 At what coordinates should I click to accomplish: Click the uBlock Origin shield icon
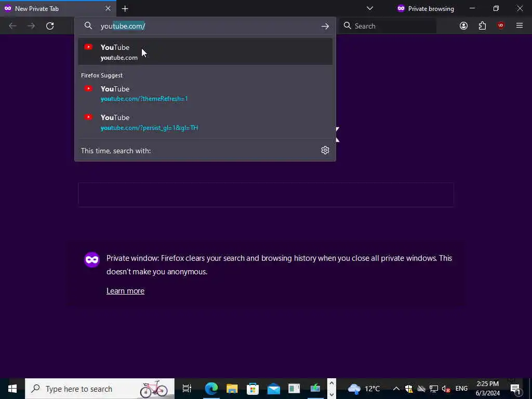(501, 25)
